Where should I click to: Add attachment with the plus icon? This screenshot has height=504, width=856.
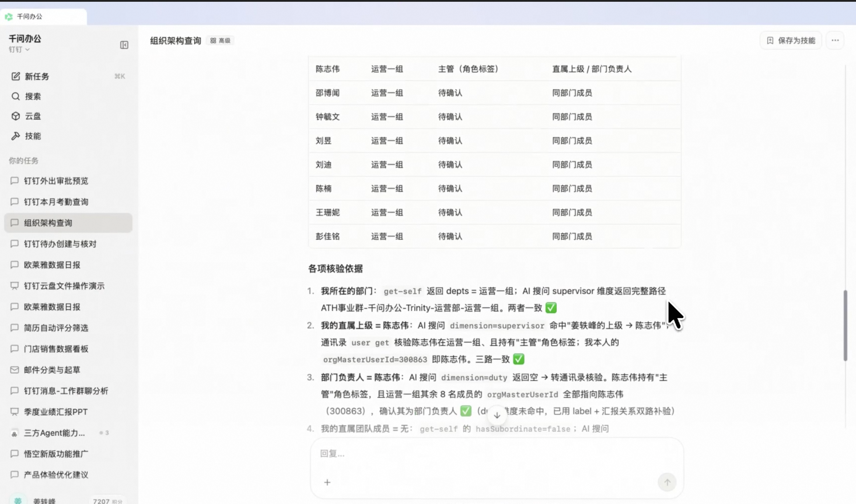pyautogui.click(x=327, y=483)
